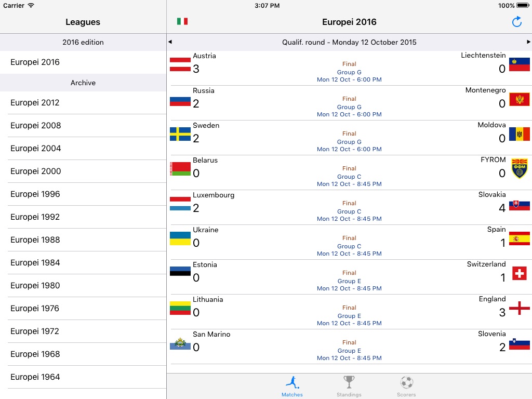Go to next match day arrow
Viewport: 532px width, 399px height.
pyautogui.click(x=528, y=42)
